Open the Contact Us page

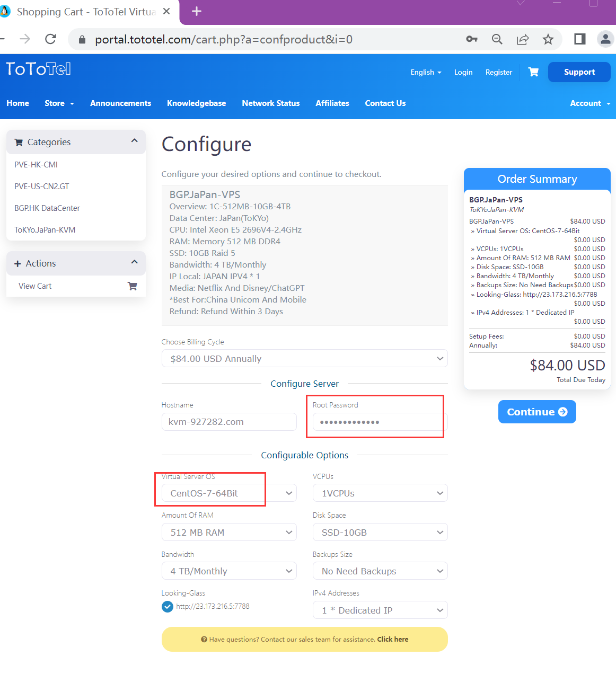coord(385,103)
